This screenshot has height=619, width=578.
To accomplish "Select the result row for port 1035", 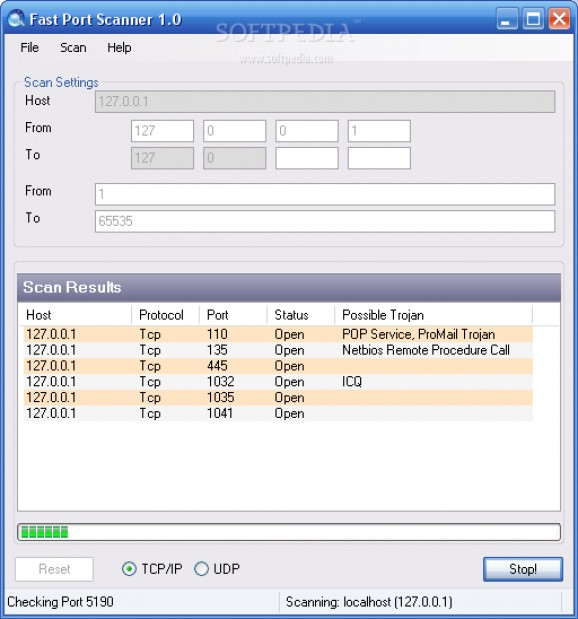I will pos(278,398).
